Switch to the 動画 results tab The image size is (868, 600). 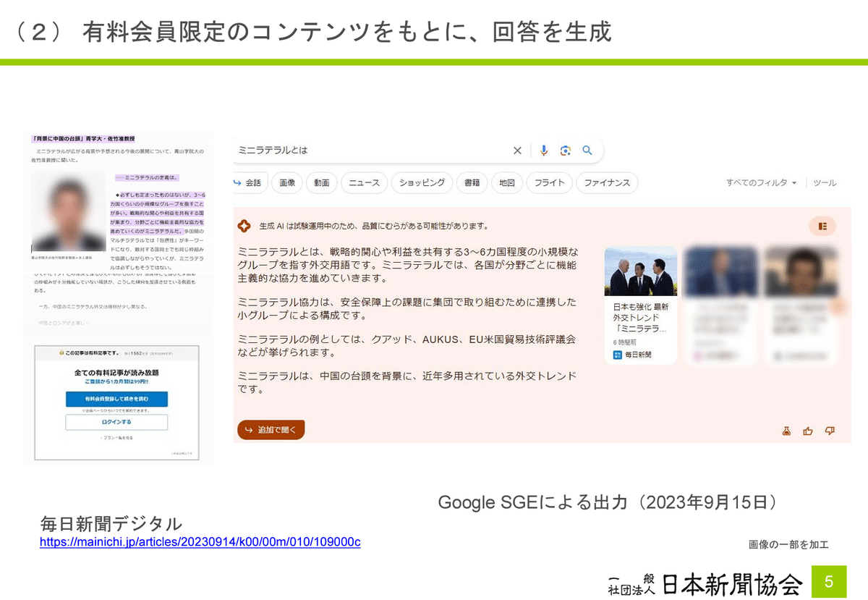pyautogui.click(x=322, y=183)
